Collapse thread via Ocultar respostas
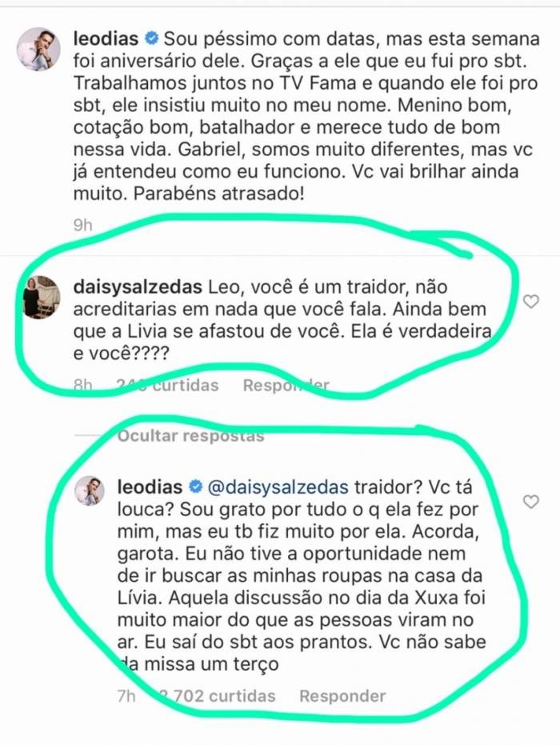Image resolution: width=560 pixels, height=745 pixels. point(190,435)
